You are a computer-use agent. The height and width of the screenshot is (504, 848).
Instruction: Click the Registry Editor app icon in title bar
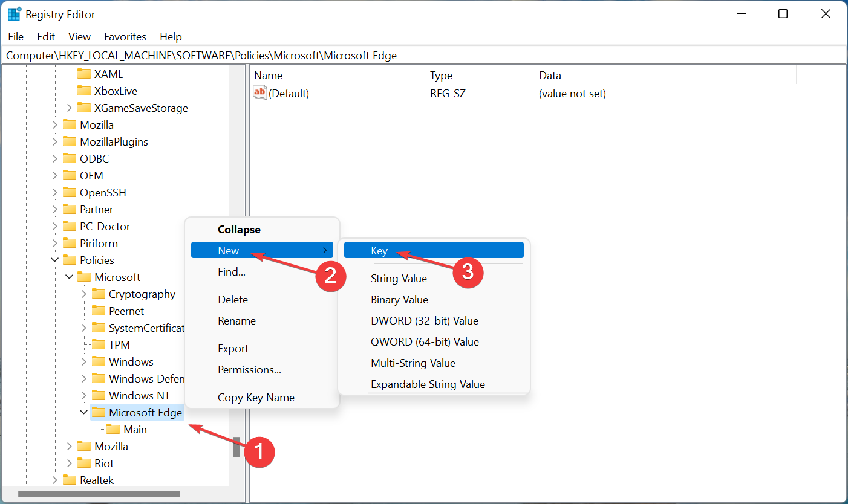14,14
